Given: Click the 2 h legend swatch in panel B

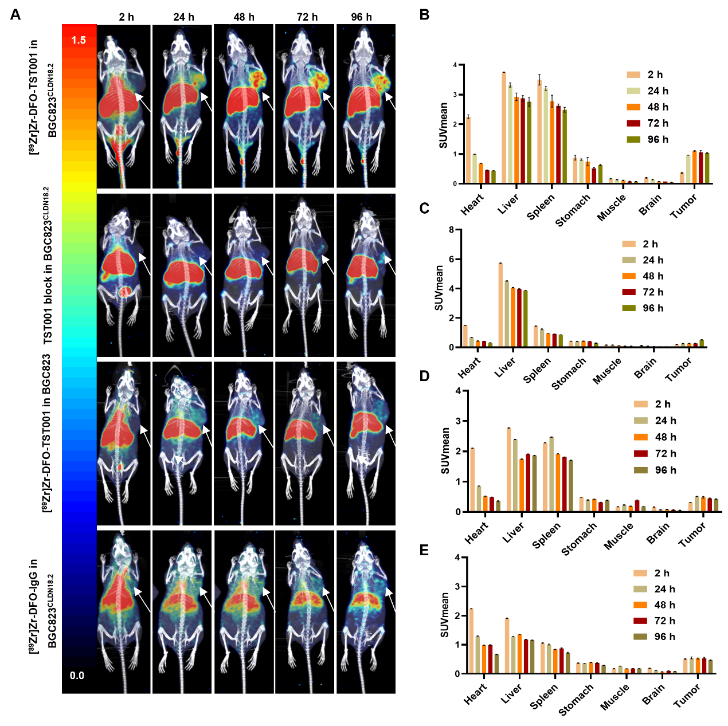Looking at the screenshot, I should point(633,74).
